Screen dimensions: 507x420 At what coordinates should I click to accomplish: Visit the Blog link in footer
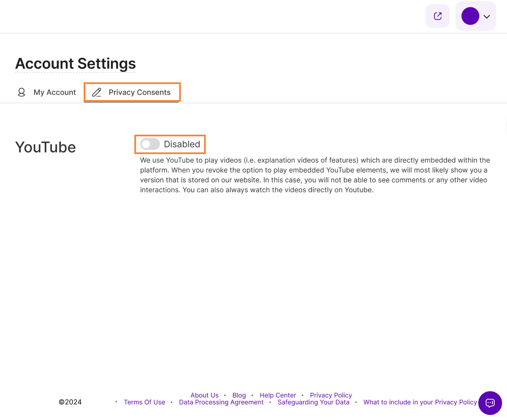click(239, 396)
